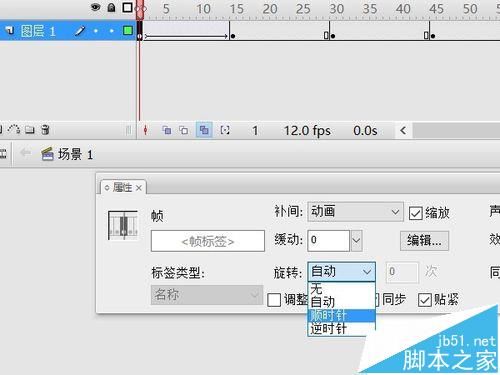Open the 补间 tween type dropdown
Viewport: 500px width, 375px height.
(355, 212)
